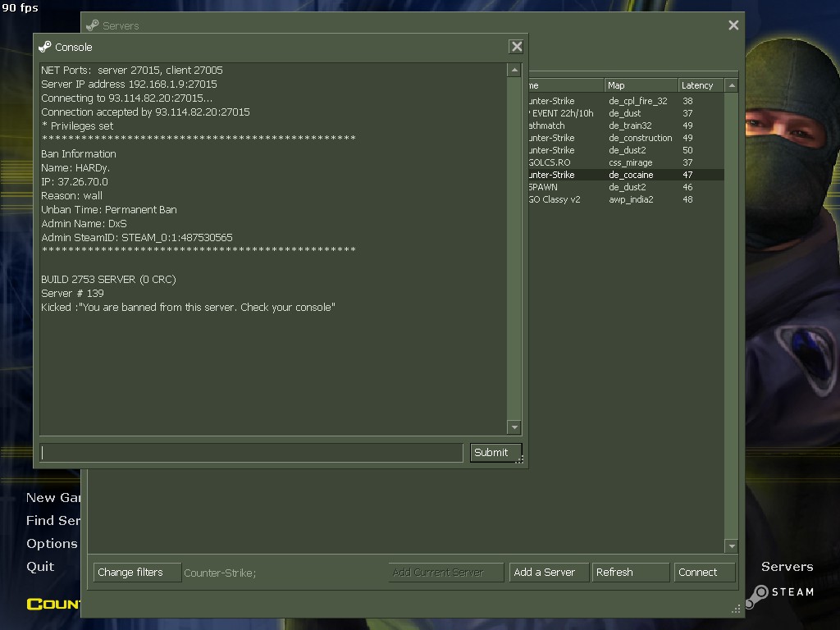Click the Steam logo at bottom right
Viewport: 840px width, 630px height.
780,595
